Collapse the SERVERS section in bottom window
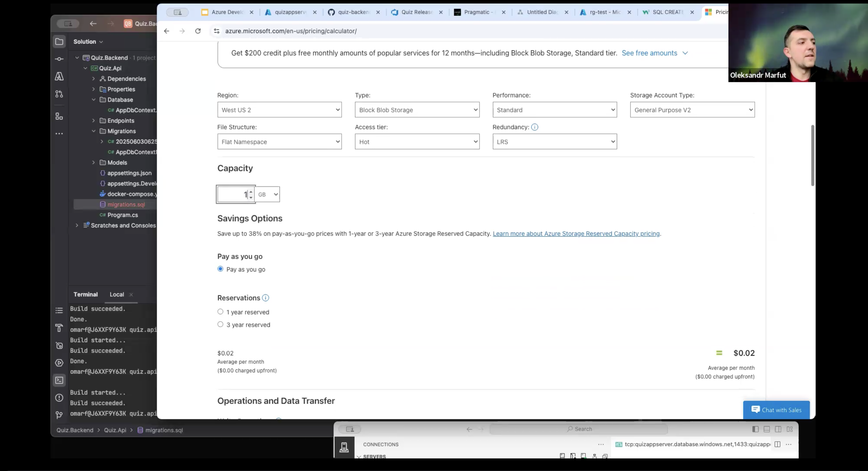868x471 pixels. pos(359,457)
